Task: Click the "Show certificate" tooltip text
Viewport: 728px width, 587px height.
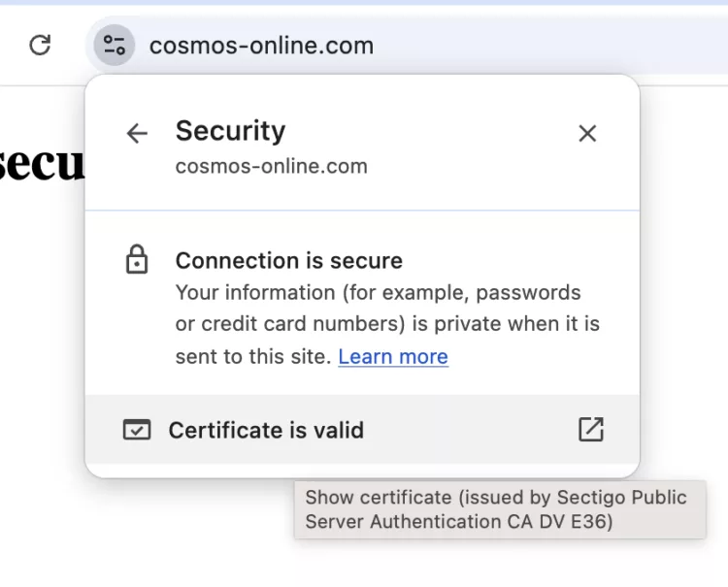Action: (496, 509)
